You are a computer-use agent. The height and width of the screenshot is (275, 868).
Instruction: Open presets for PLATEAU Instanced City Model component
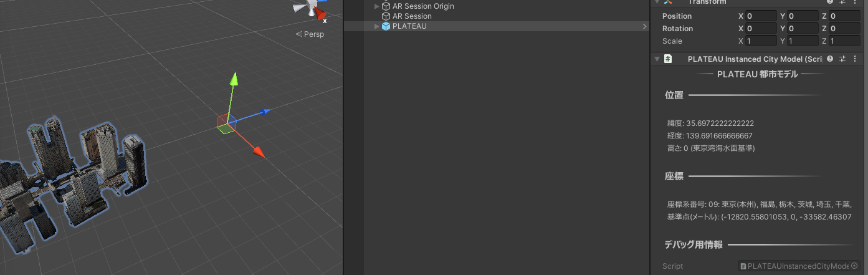[842, 59]
